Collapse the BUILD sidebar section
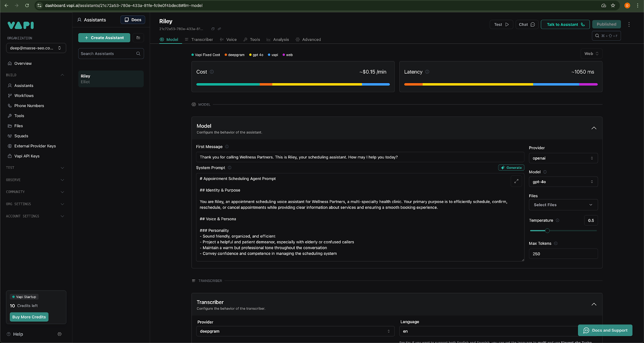This screenshot has width=644, height=343. 62,75
